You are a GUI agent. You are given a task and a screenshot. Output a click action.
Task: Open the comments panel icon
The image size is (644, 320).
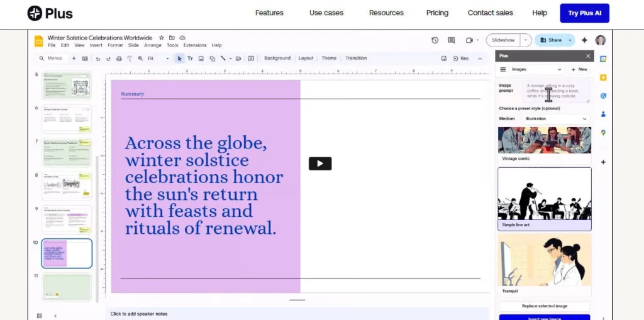(451, 40)
